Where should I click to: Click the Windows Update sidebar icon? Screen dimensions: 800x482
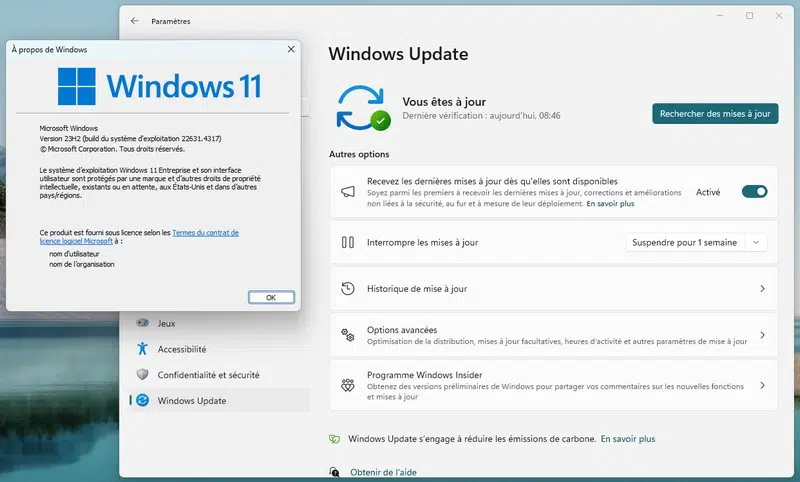(142, 400)
